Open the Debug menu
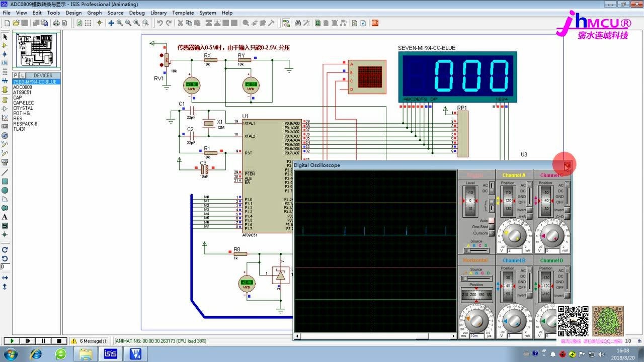 coord(137,13)
